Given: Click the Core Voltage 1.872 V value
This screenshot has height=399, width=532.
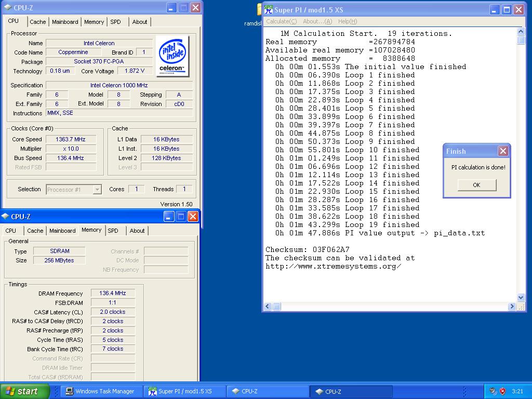Looking at the screenshot, I should pyautogui.click(x=135, y=71).
